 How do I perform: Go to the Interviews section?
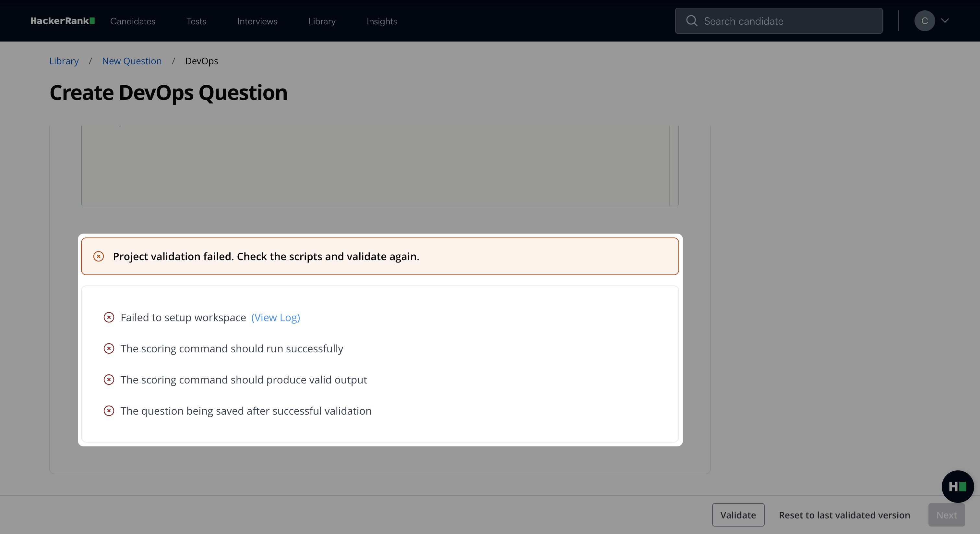pos(257,21)
